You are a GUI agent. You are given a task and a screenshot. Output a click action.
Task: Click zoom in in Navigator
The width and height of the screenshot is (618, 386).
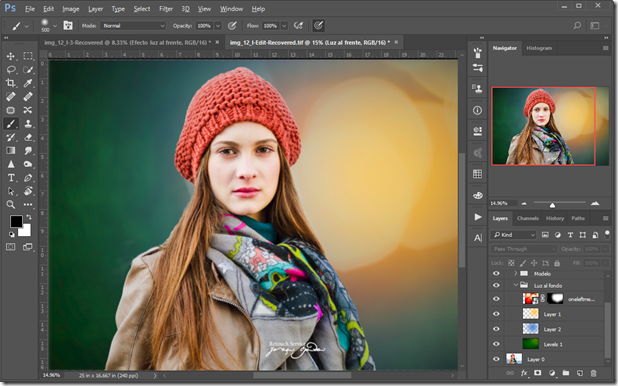pos(595,203)
